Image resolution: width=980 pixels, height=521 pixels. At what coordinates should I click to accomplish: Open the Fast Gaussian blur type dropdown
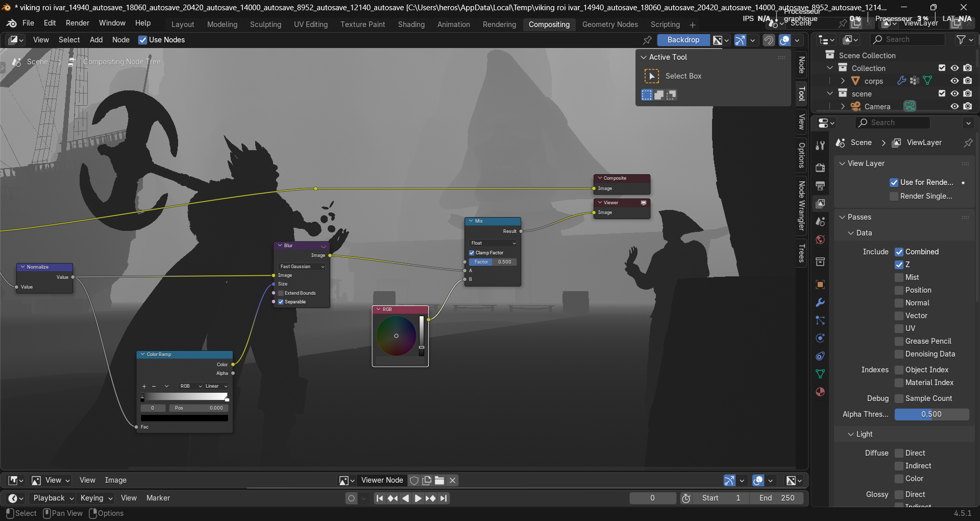click(302, 267)
